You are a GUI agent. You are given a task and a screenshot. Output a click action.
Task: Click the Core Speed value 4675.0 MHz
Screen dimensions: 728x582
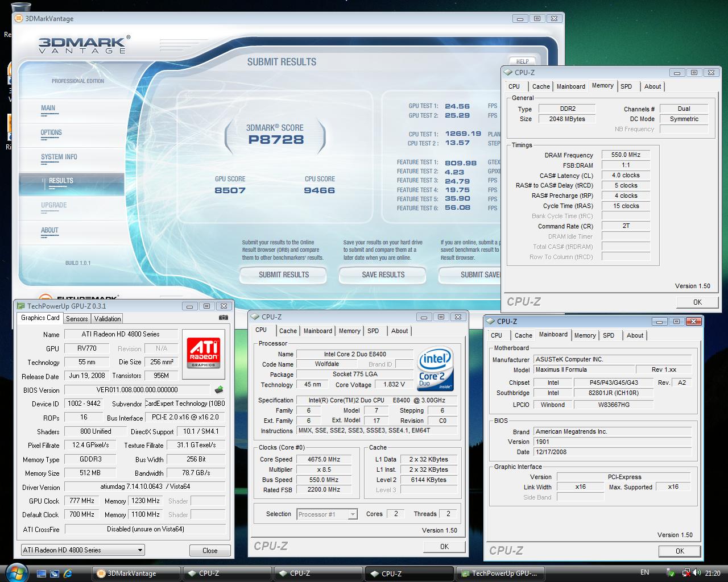(323, 459)
